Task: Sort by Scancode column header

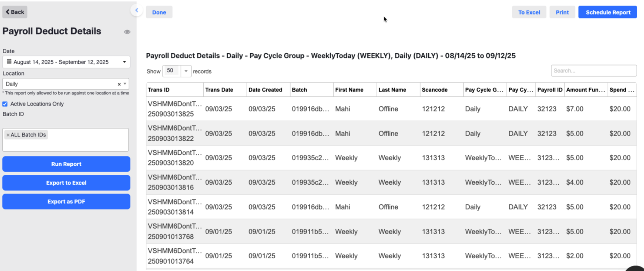Action: 442,90
